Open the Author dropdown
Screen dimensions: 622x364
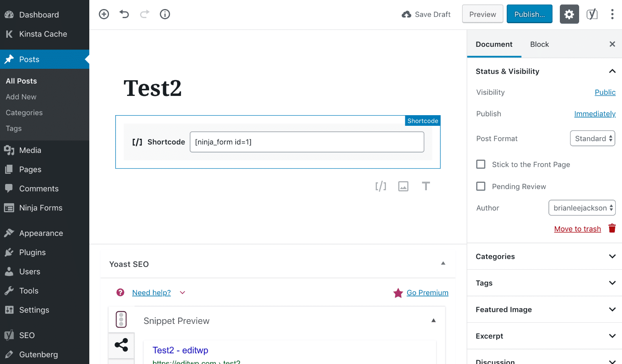(582, 208)
